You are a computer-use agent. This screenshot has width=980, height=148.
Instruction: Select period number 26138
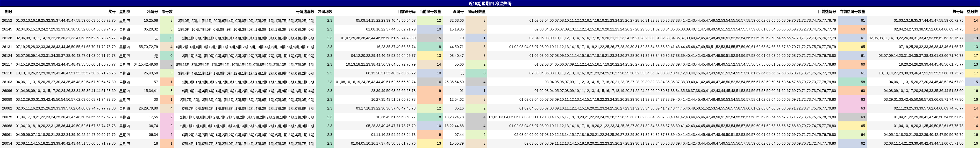coord(7,38)
